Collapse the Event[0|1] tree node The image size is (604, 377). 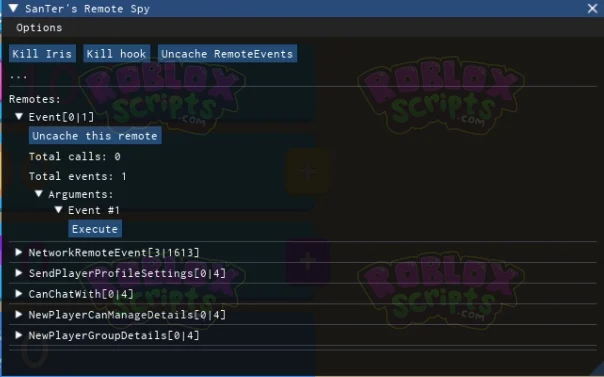coord(18,116)
